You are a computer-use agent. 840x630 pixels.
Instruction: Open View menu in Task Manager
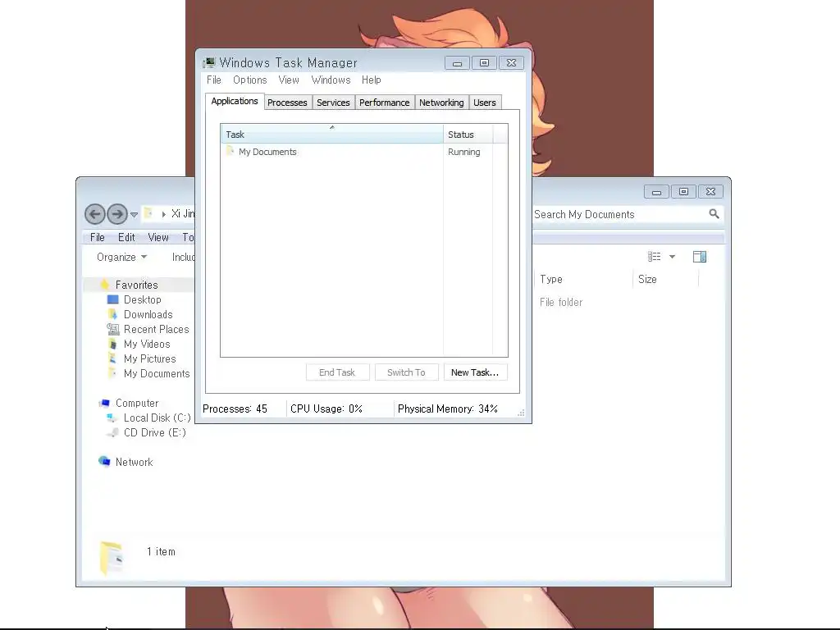pyautogui.click(x=289, y=80)
